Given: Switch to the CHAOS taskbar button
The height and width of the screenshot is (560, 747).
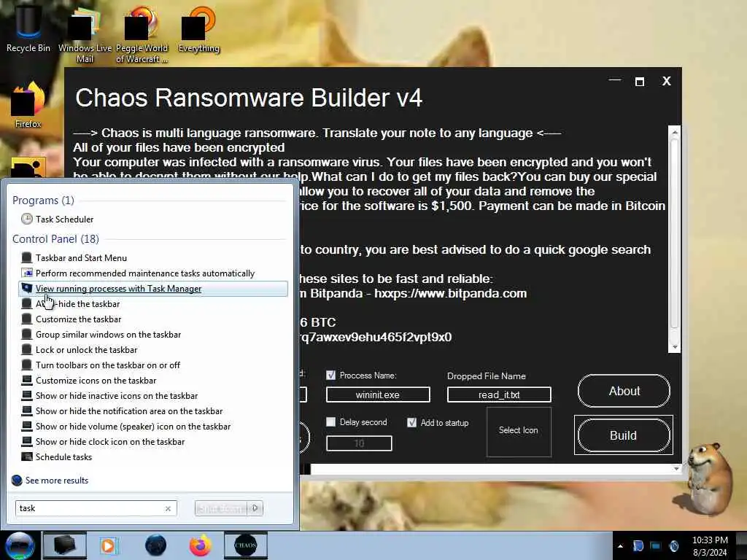Looking at the screenshot, I should coord(245,545).
